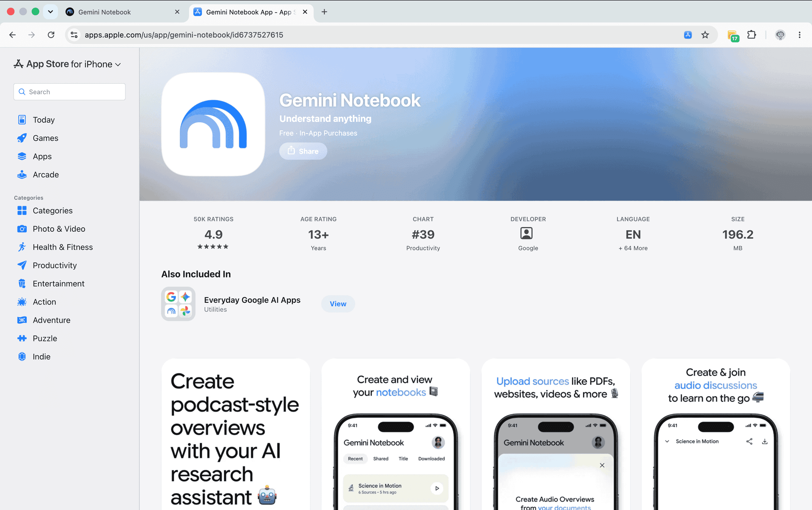The height and width of the screenshot is (510, 812).
Task: Click the #39 Productivity chart ranking
Action: pyautogui.click(x=423, y=234)
